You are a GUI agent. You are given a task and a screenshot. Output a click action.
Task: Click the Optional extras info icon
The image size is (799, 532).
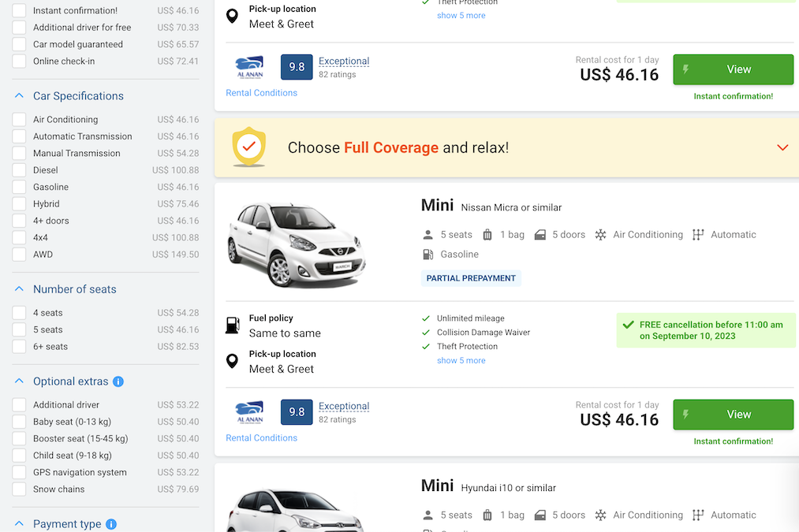pyautogui.click(x=118, y=381)
